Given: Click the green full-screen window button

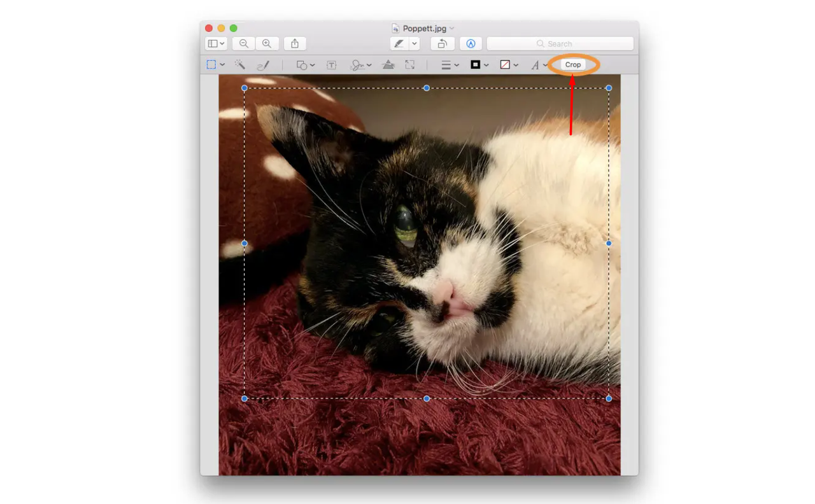Looking at the screenshot, I should point(234,29).
